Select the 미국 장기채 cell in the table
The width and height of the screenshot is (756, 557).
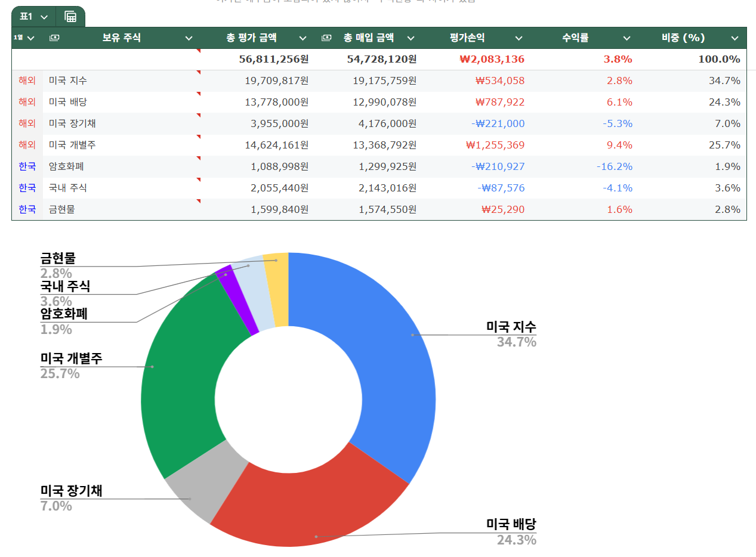pyautogui.click(x=122, y=123)
